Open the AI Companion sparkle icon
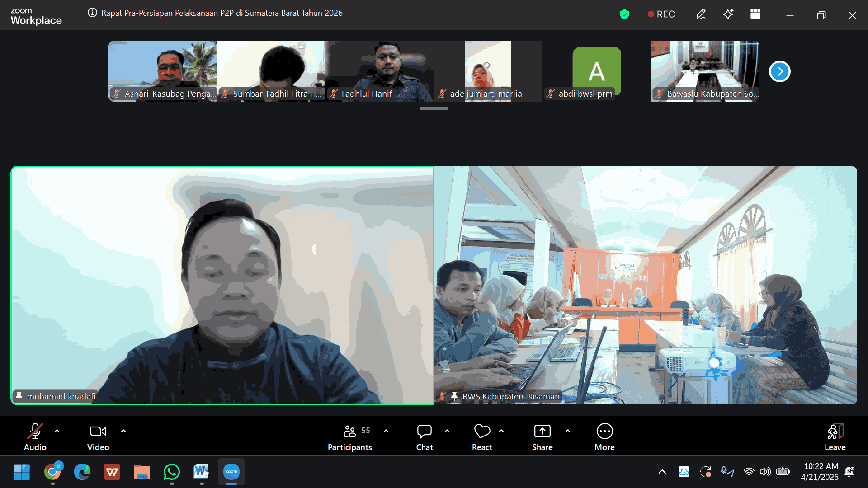The height and width of the screenshot is (488, 868). click(x=728, y=14)
